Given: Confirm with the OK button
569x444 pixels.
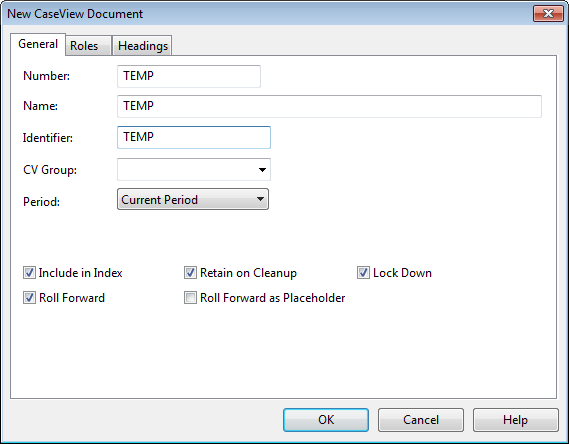Looking at the screenshot, I should click(326, 420).
